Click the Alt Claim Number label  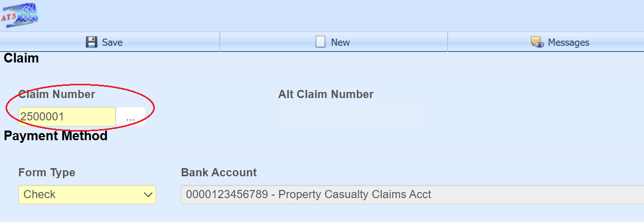click(326, 94)
